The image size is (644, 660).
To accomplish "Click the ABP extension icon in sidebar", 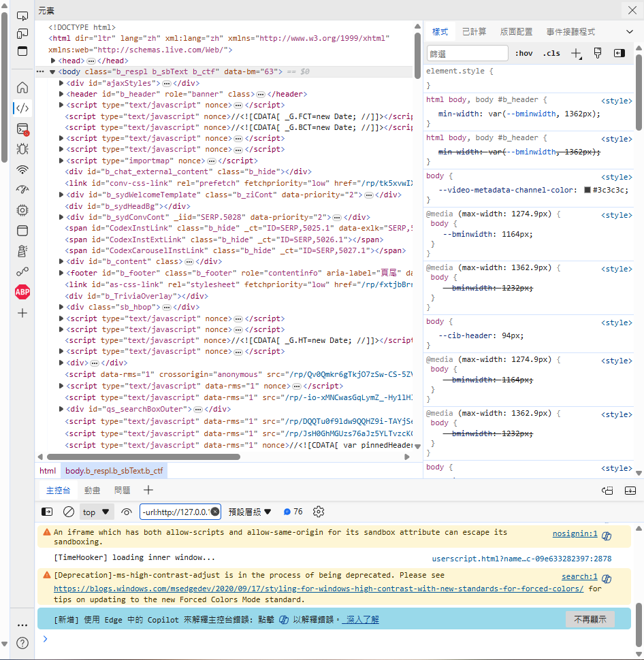I will tap(22, 292).
